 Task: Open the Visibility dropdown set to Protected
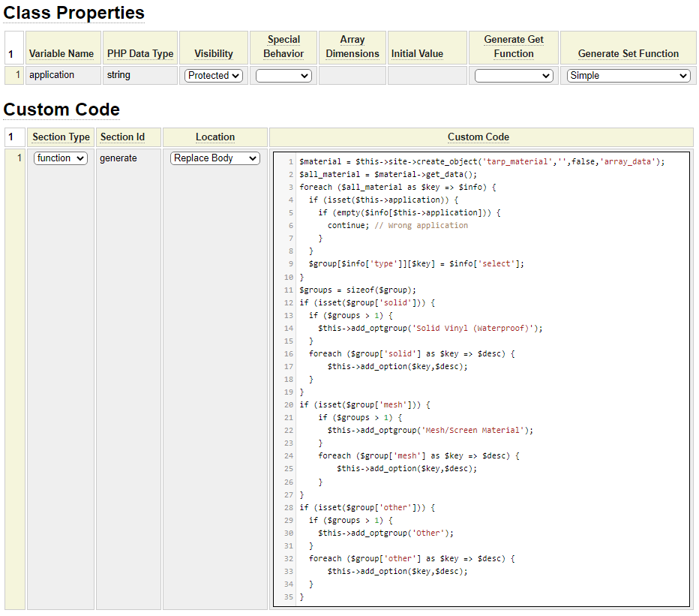214,76
